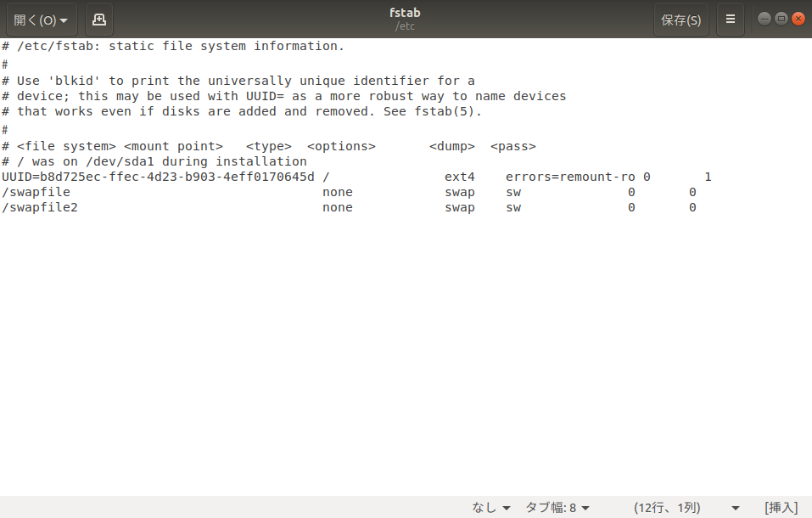
Task: Toggle [挿入] insert mode indicator
Action: click(780, 507)
